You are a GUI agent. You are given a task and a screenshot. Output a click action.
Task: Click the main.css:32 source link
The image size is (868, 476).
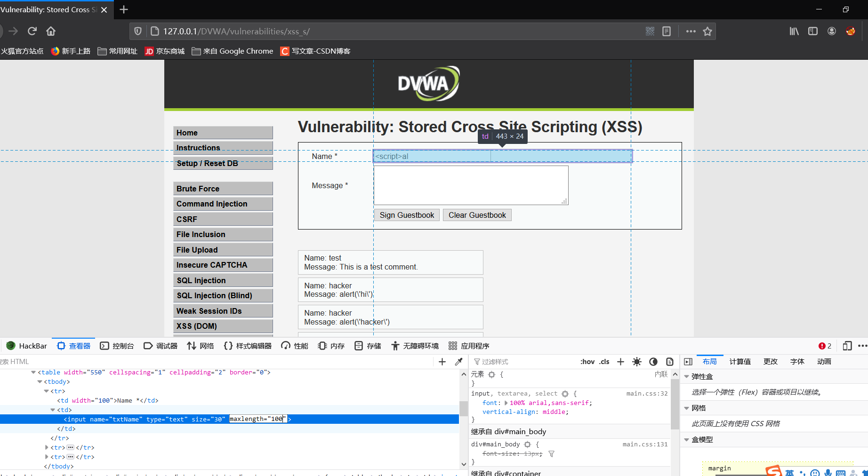point(647,394)
